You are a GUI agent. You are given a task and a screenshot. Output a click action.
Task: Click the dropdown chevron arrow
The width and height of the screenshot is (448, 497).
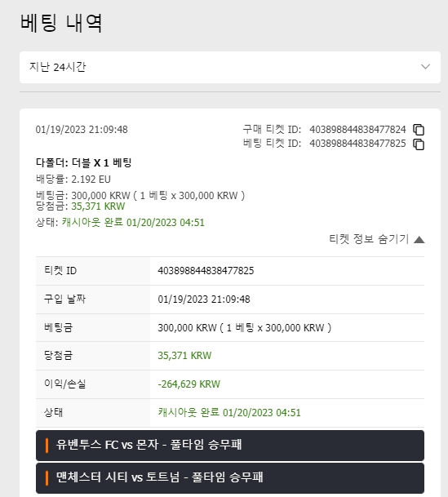[x=425, y=67]
